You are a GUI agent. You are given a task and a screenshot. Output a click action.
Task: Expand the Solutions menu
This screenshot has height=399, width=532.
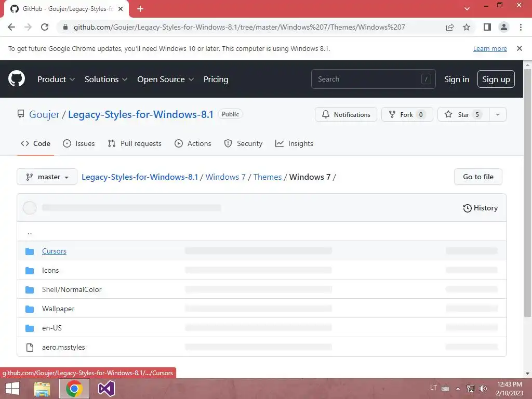tap(106, 79)
